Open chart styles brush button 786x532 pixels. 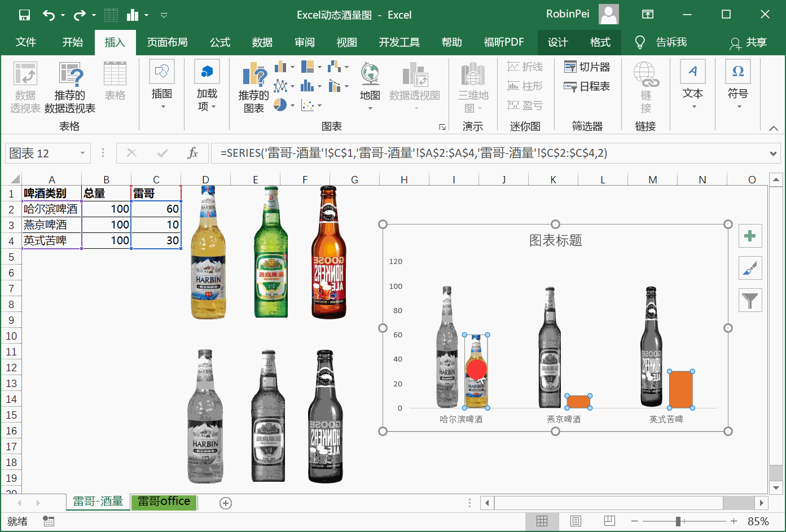coord(750,268)
